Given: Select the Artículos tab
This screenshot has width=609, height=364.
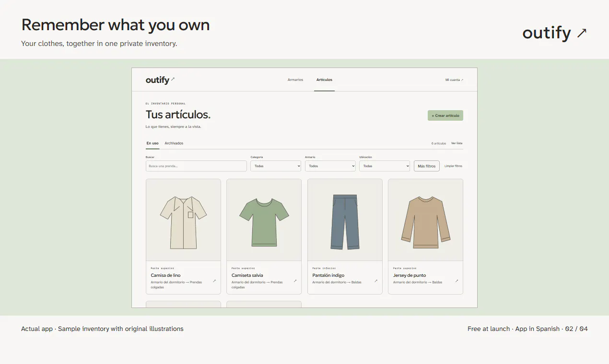Looking at the screenshot, I should [324, 80].
